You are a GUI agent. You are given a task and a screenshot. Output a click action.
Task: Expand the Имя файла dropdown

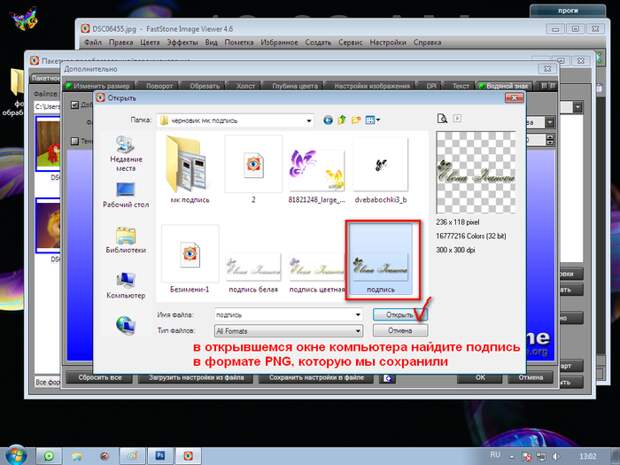(x=358, y=315)
